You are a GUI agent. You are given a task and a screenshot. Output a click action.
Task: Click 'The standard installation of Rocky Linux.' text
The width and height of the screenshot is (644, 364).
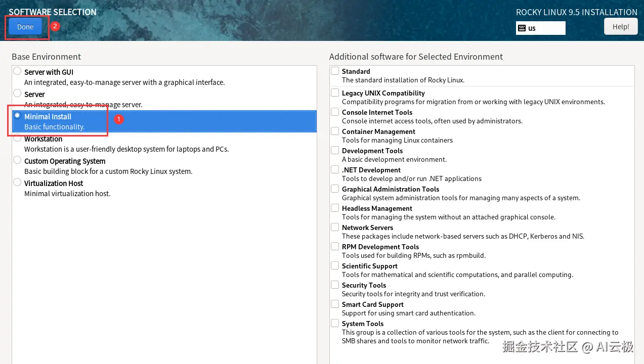pos(403,80)
